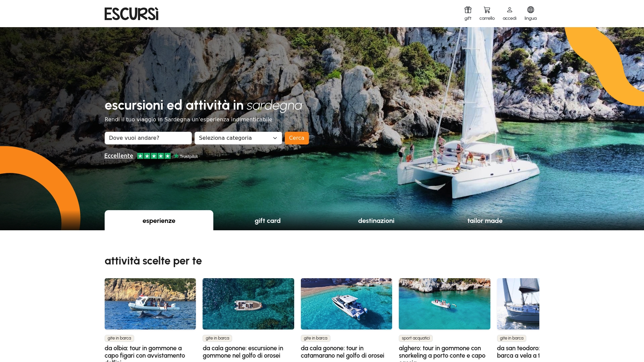Switch to the gift card tab
Screen dimensions: 644x362
pyautogui.click(x=267, y=221)
